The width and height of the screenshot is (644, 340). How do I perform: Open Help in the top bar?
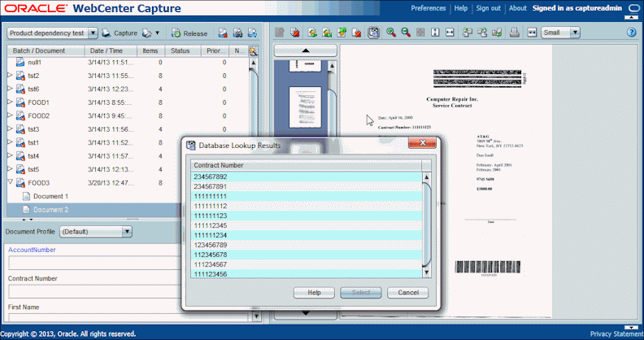[461, 8]
